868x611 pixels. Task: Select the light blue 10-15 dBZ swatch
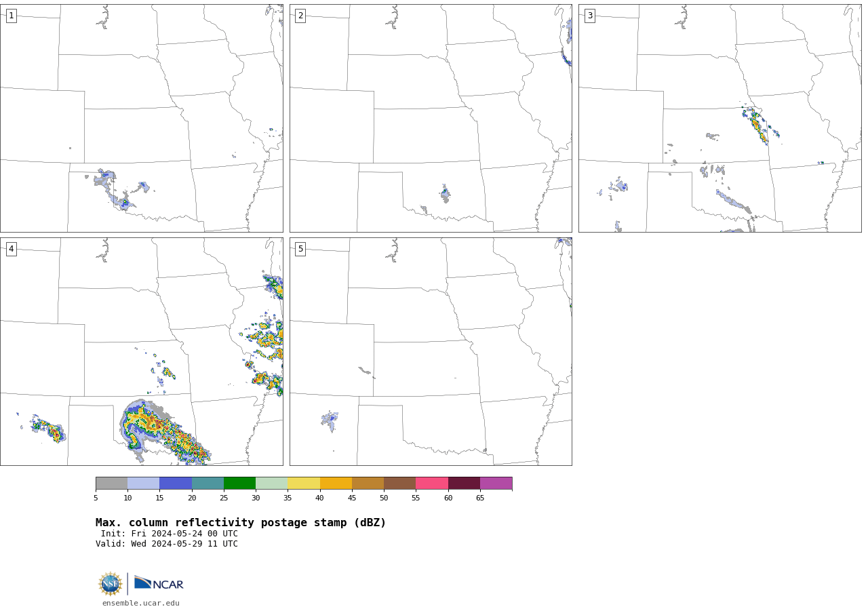[x=144, y=484]
